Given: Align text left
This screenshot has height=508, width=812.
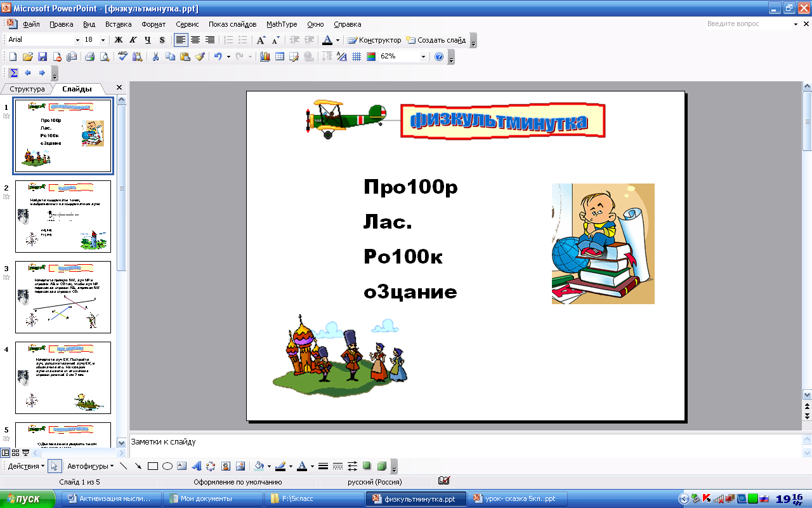Looking at the screenshot, I should (181, 40).
